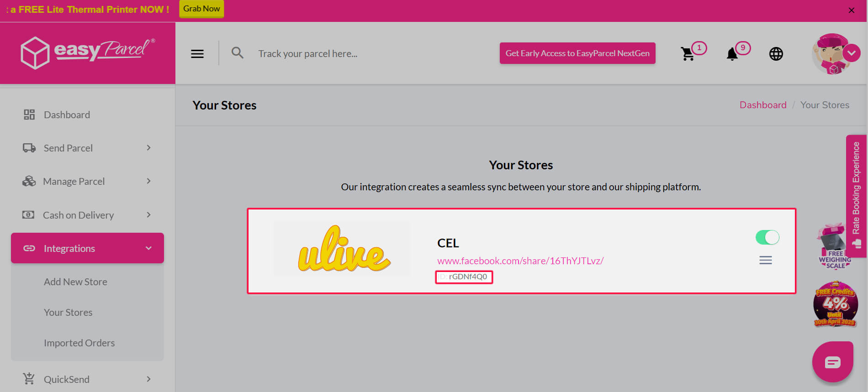Expand the QuickSend chevron

click(x=148, y=379)
